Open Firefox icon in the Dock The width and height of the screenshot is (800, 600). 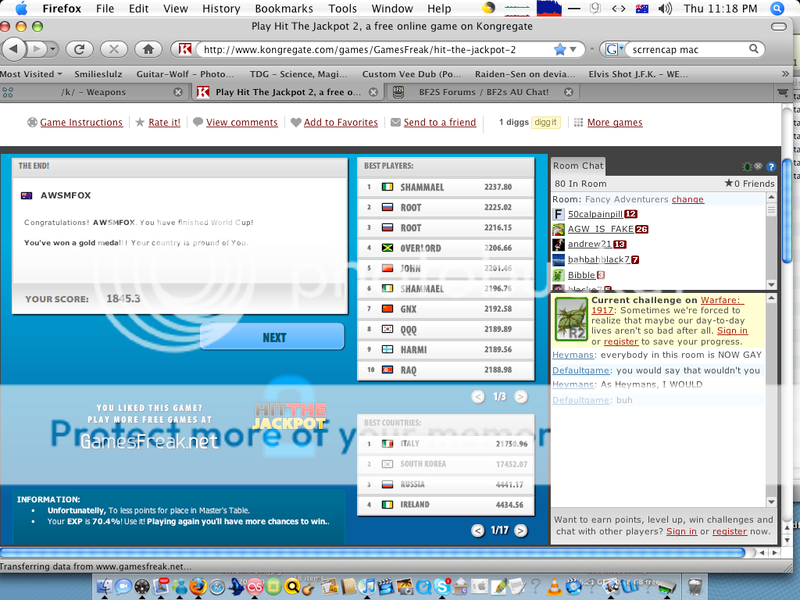pyautogui.click(x=198, y=587)
